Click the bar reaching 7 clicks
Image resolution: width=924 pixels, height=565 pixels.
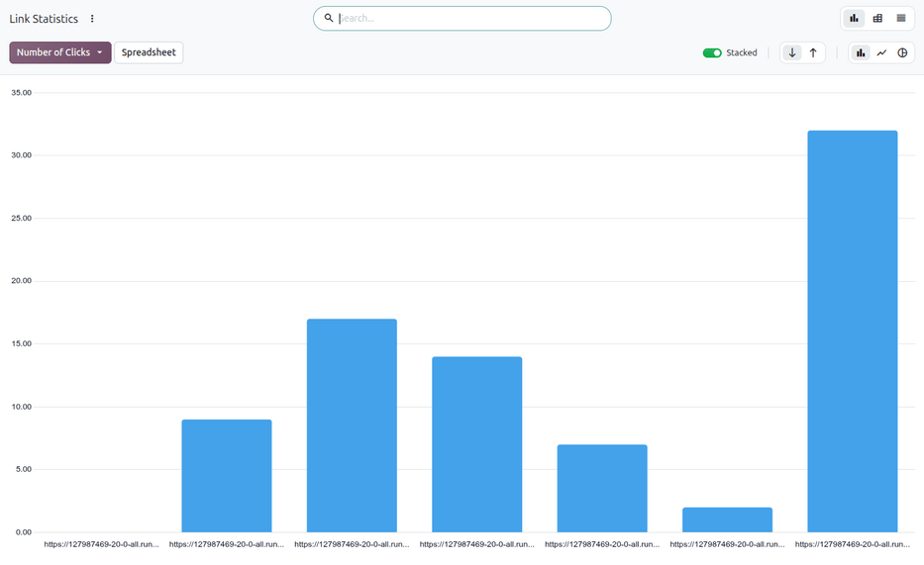click(x=602, y=489)
